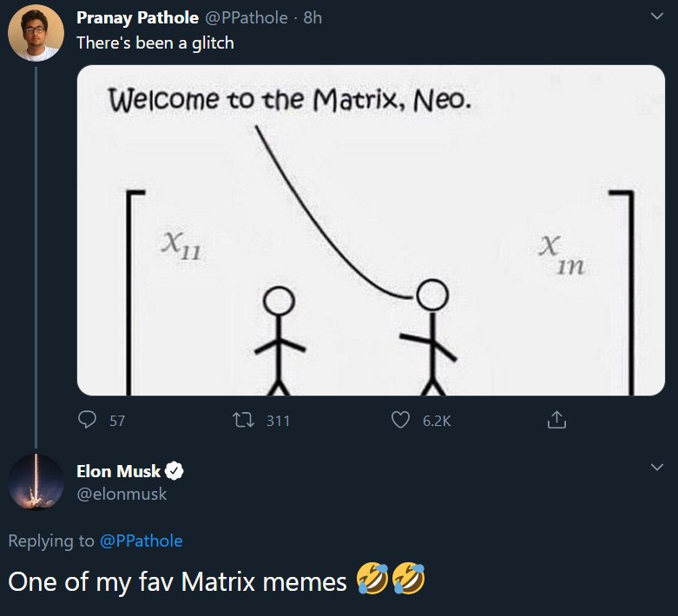Image resolution: width=678 pixels, height=616 pixels.
Task: Open Pranay Pathole's profile picture
Action: [x=35, y=35]
